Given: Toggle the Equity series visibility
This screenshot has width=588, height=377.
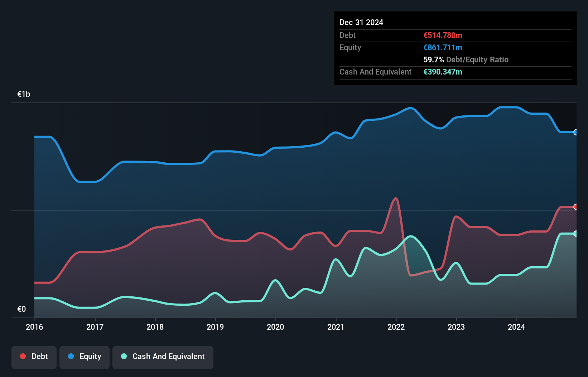Looking at the screenshot, I should (x=84, y=356).
